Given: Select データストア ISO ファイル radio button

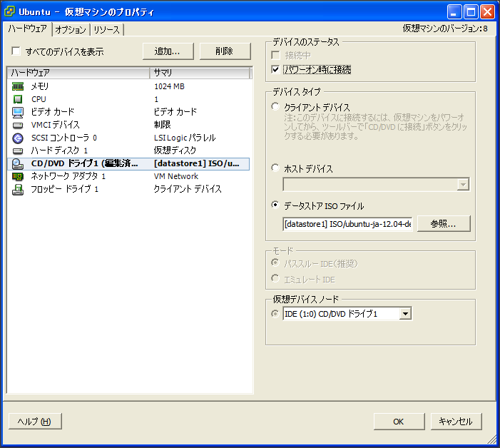Looking at the screenshot, I should point(275,205).
